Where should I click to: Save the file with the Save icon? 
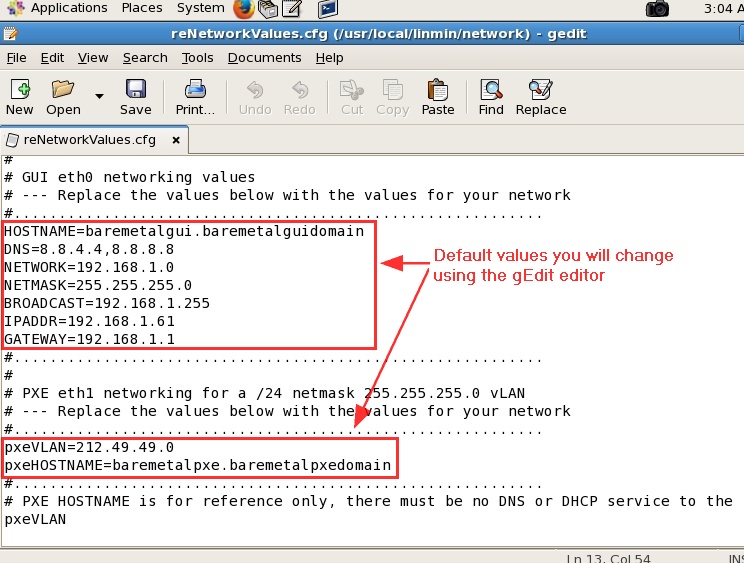click(136, 97)
